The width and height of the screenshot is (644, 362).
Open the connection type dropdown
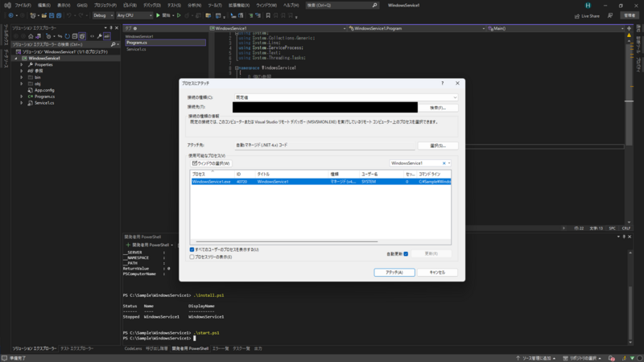tap(346, 97)
